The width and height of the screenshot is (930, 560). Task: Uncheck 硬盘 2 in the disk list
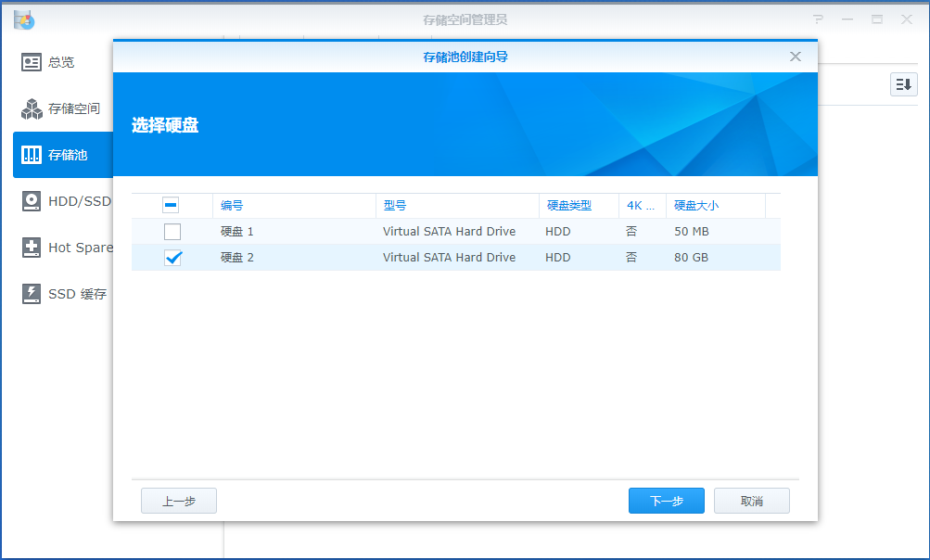(172, 257)
